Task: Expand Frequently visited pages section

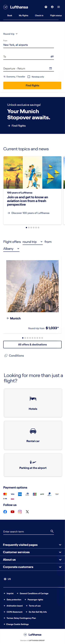Action: tap(32, 545)
